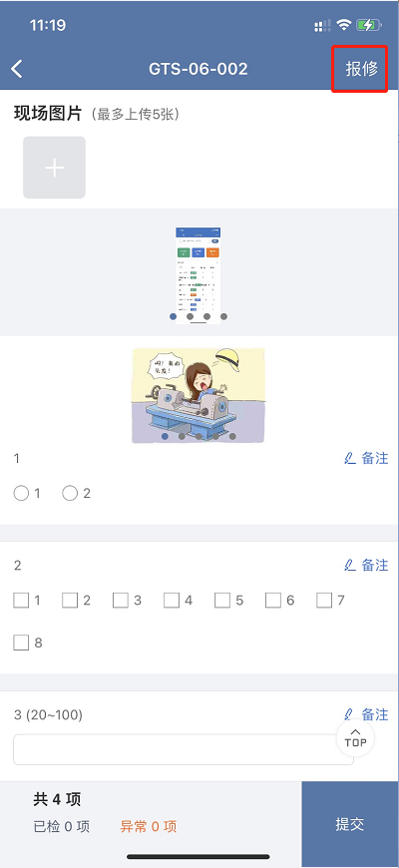This screenshot has width=399, height=868.
Task: Focus the item 3 (20~100) input field
Action: coord(184,749)
